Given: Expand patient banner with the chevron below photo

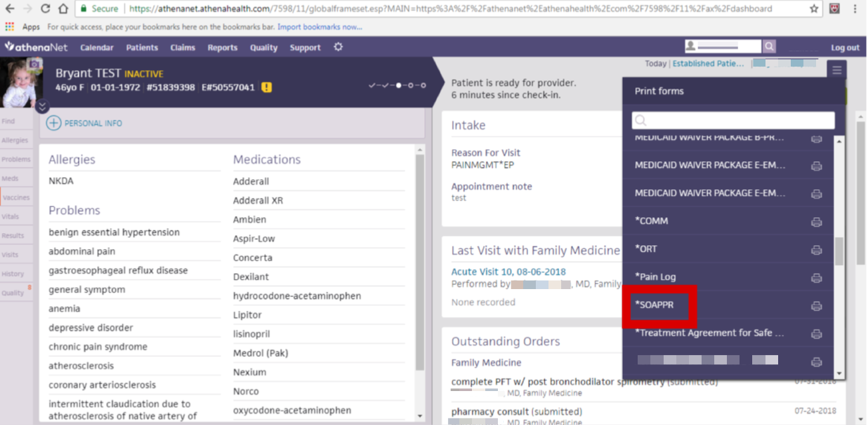Looking at the screenshot, I should 42,106.
